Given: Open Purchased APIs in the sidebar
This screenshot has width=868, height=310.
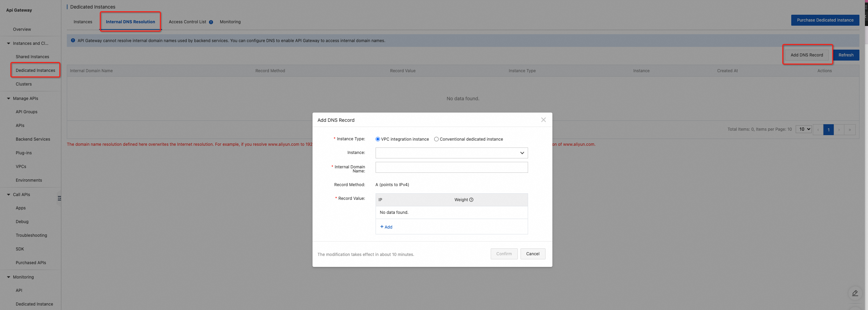Looking at the screenshot, I should click(x=31, y=263).
